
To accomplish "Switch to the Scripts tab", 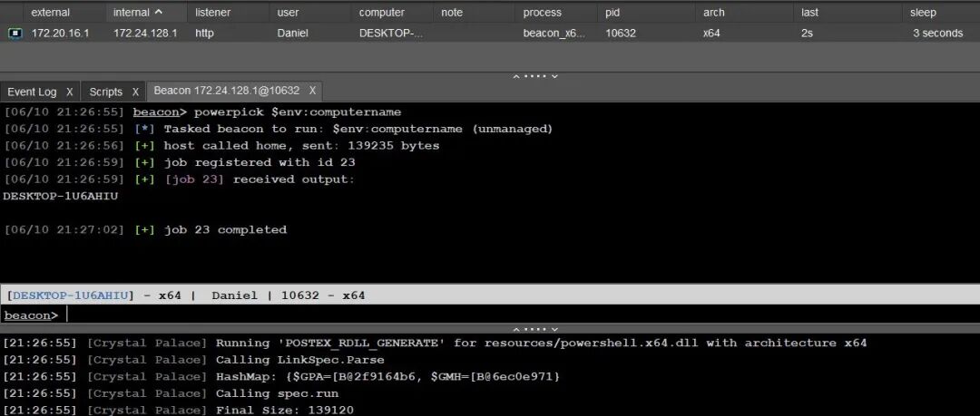I will click(x=105, y=92).
